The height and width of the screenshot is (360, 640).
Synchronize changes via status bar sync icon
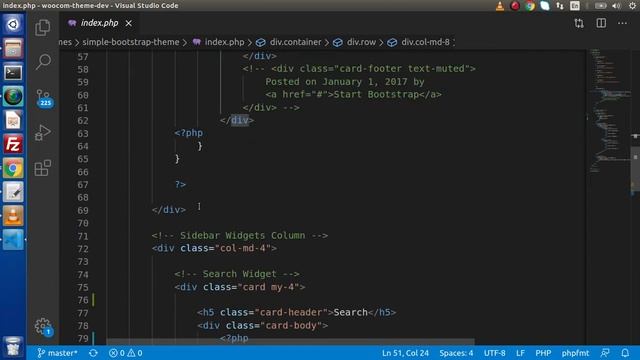pyautogui.click(x=93, y=353)
